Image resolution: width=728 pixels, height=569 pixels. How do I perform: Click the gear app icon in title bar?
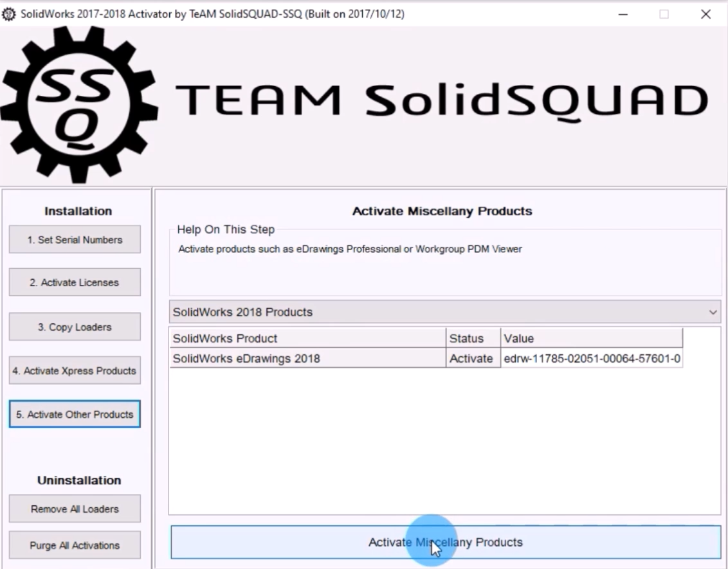(x=9, y=14)
